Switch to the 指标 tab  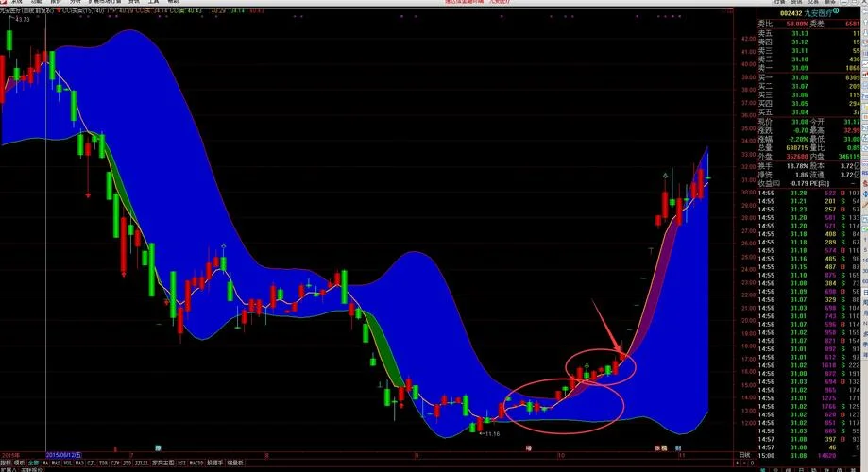click(x=6, y=463)
